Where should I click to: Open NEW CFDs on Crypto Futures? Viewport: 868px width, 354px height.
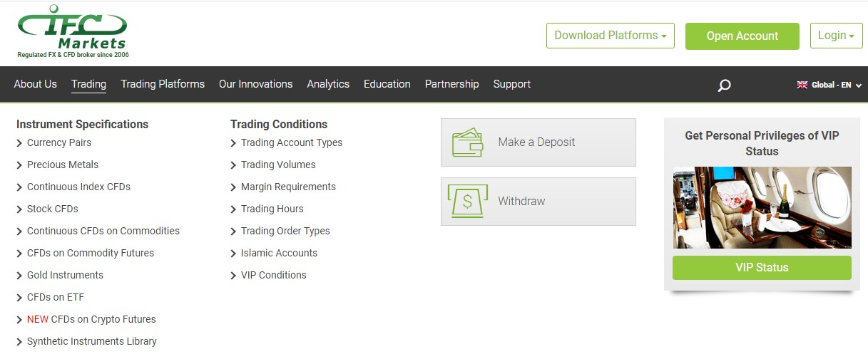point(91,319)
